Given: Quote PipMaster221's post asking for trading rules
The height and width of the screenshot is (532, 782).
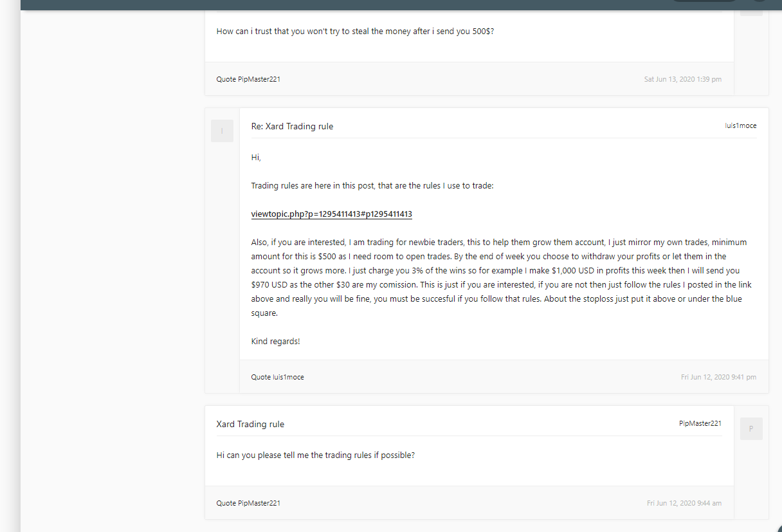Looking at the screenshot, I should (x=248, y=503).
